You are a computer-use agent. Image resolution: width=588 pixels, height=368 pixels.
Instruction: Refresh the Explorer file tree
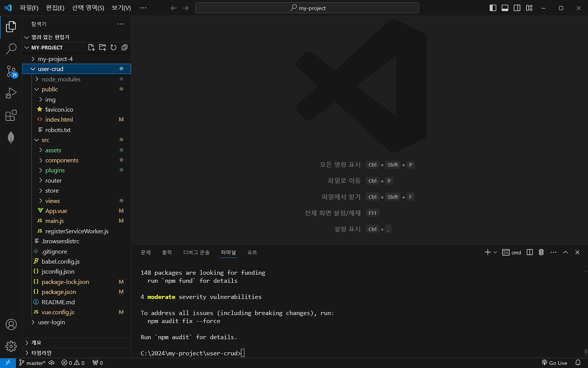[x=113, y=47]
